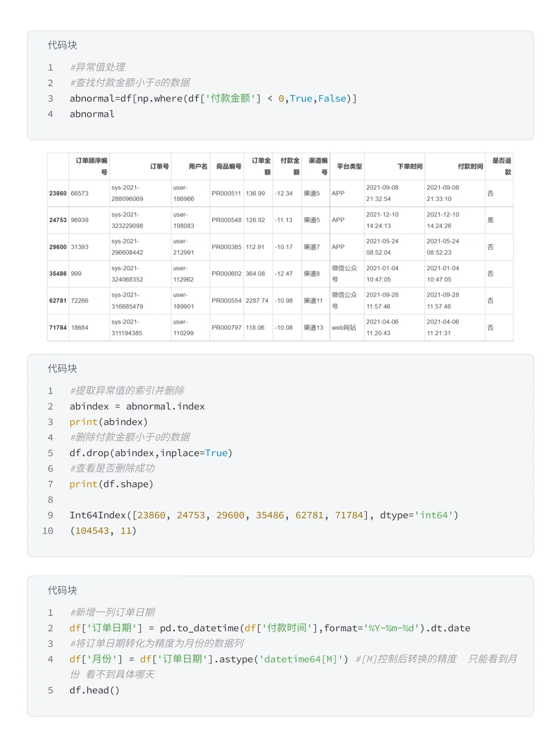Click order number sys-2021-324068352
This screenshot has height=747, width=560.
tap(127, 274)
